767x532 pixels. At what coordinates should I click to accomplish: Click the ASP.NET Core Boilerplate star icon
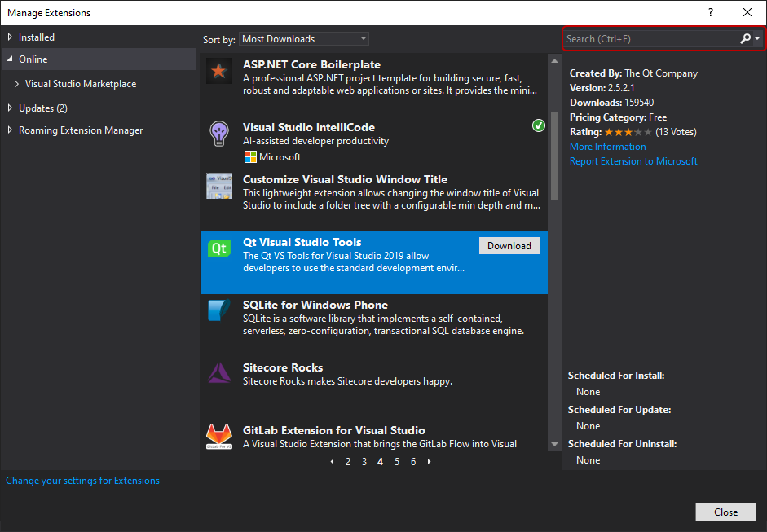[218, 72]
